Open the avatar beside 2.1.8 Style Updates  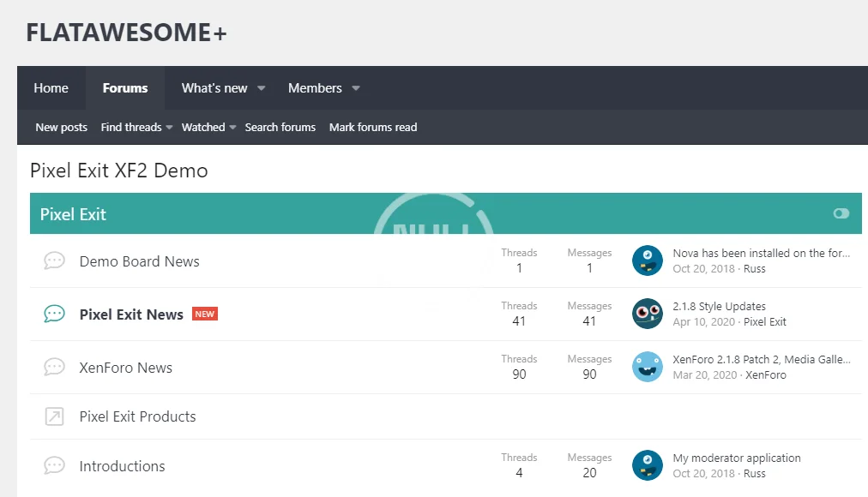click(647, 314)
